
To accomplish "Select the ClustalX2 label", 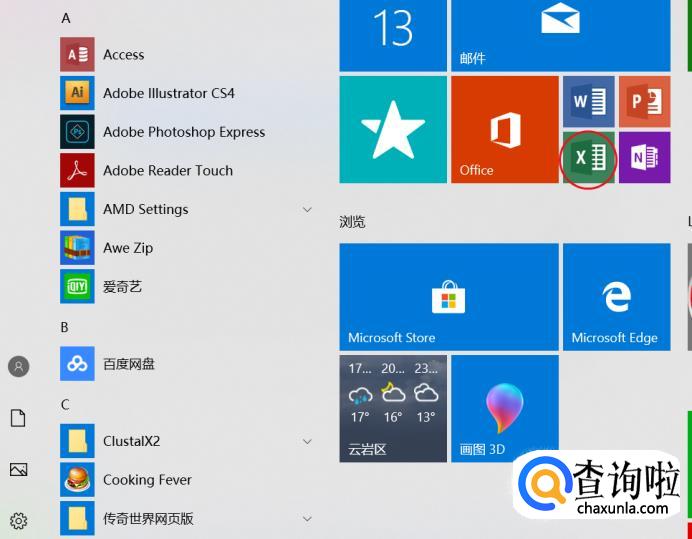I will 132,441.
